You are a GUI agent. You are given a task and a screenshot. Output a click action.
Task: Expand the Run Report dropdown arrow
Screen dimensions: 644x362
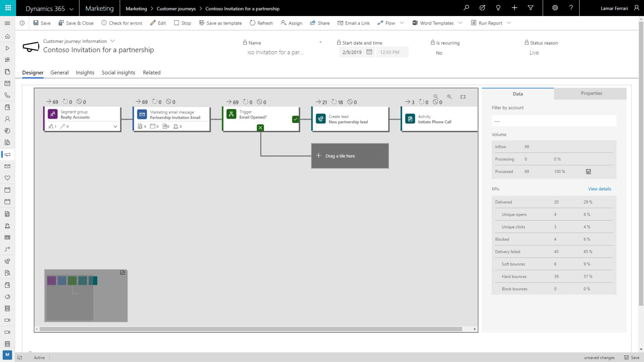pos(509,23)
